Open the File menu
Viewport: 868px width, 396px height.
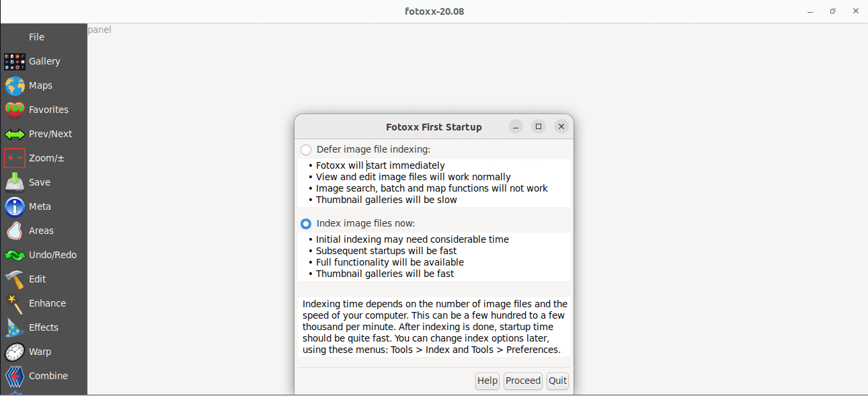click(x=36, y=37)
